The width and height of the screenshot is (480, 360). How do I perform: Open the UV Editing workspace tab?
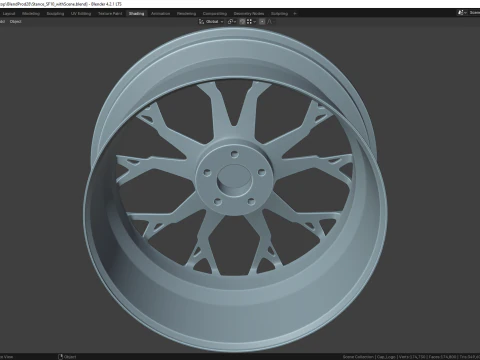(x=81, y=14)
